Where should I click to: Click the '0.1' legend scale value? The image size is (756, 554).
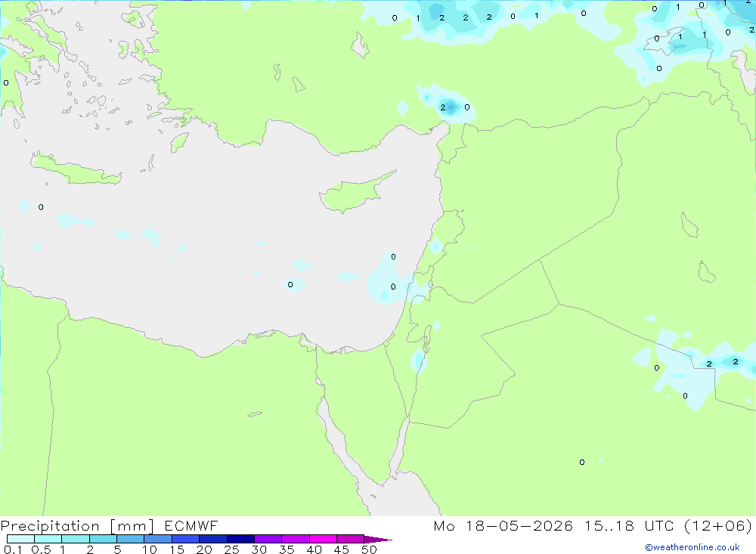click(x=13, y=549)
